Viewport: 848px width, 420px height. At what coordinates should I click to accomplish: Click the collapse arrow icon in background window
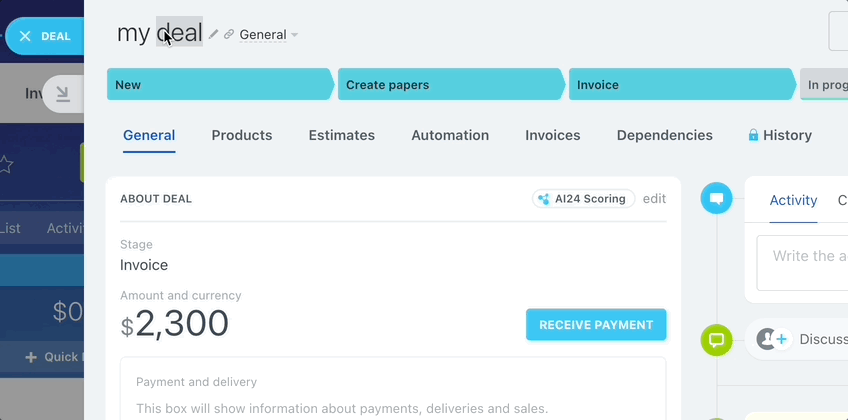[63, 95]
